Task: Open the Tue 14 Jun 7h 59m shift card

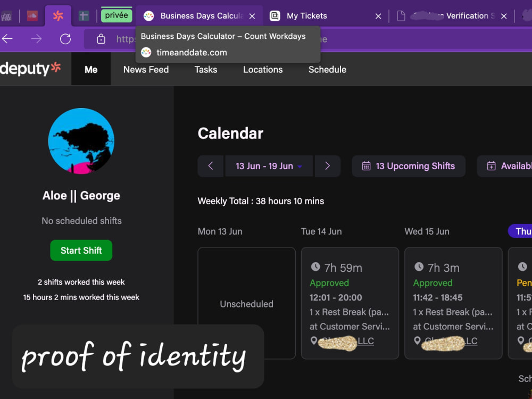Action: coord(350,303)
